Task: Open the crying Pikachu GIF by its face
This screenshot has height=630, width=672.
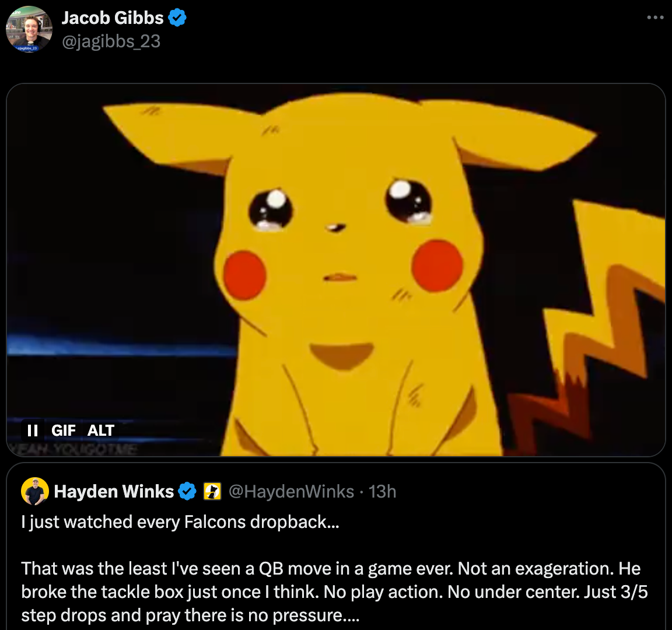Action: [343, 240]
